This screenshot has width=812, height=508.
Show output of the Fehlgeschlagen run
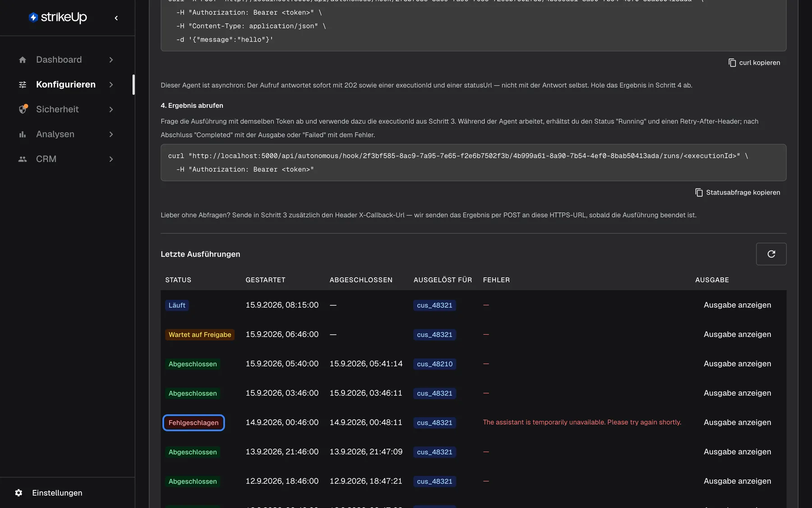(737, 422)
